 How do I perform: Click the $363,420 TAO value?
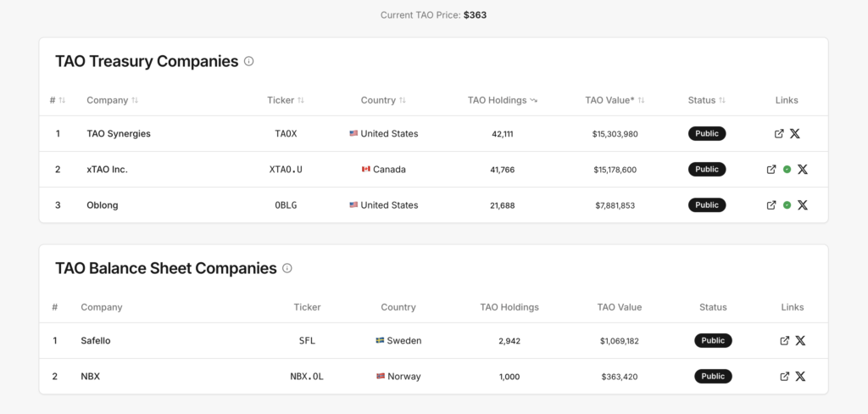[x=620, y=377]
